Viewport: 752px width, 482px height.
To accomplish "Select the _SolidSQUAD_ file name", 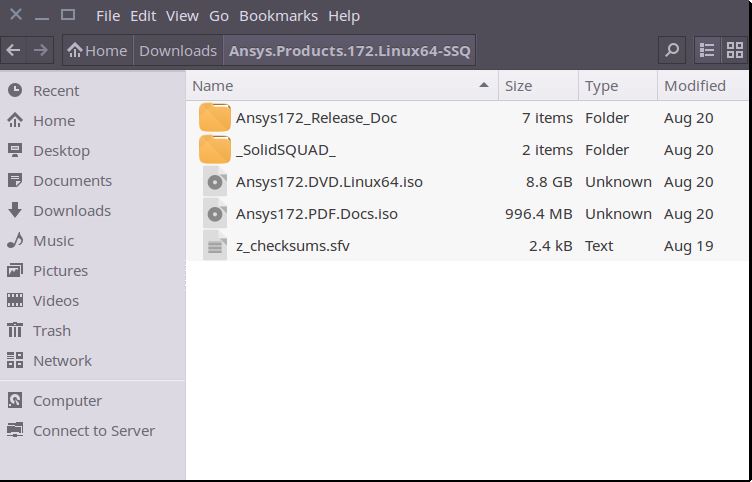I will pyautogui.click(x=286, y=150).
